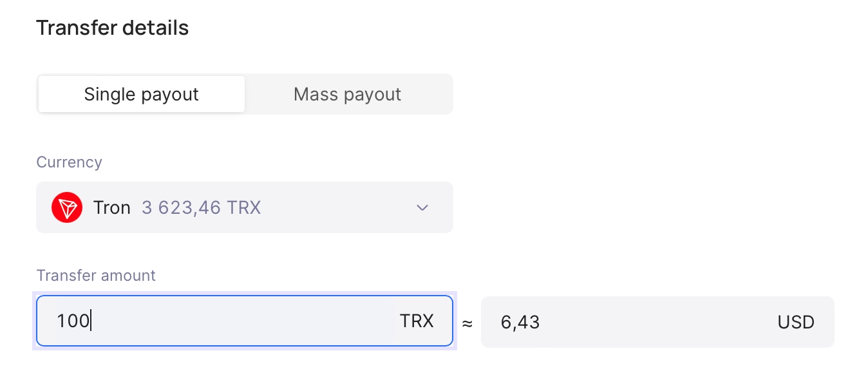Image resolution: width=868 pixels, height=389 pixels.
Task: Click the Currency field label
Action: 69,162
